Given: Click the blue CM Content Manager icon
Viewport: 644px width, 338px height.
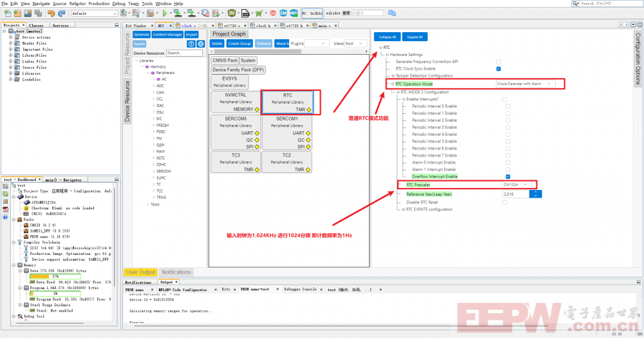Looking at the screenshot, I should pos(283,13).
